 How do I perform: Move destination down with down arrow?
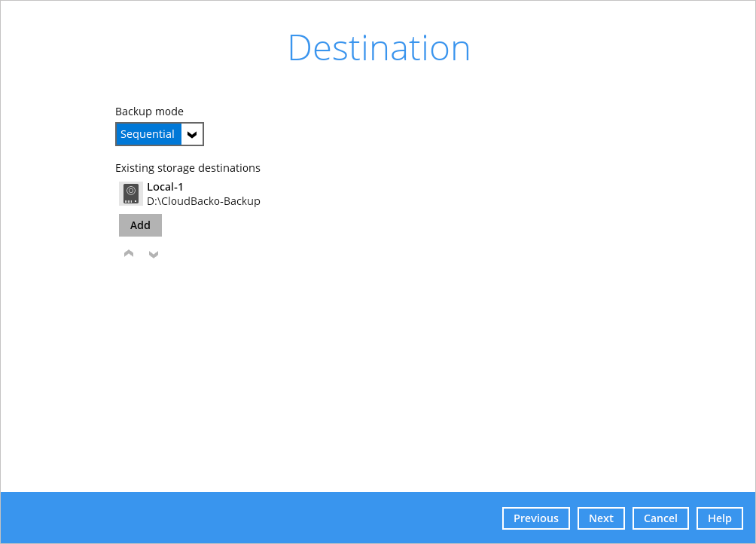click(x=154, y=254)
